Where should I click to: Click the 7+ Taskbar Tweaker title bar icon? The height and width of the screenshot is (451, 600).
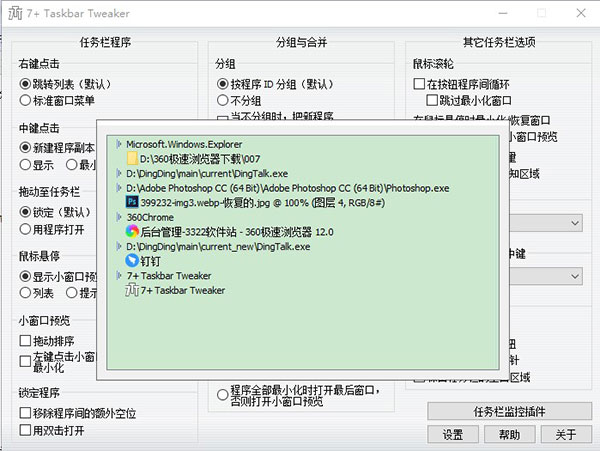tap(15, 13)
